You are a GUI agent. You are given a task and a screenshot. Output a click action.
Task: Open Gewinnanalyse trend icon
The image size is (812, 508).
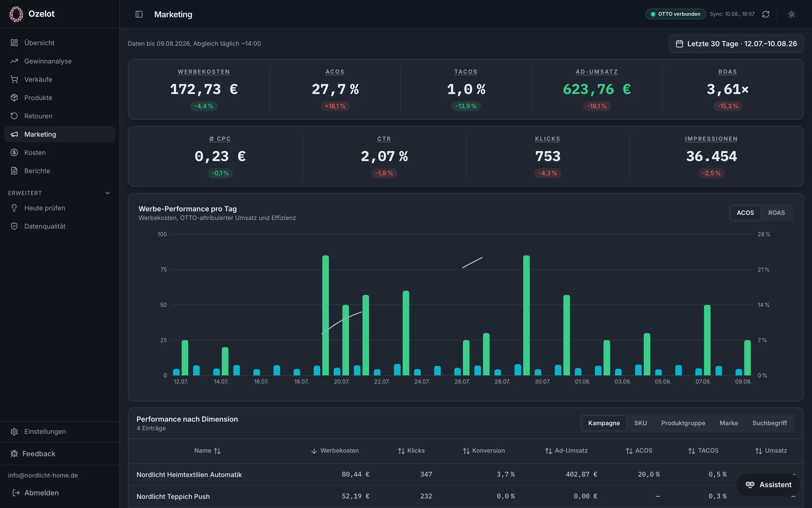[14, 61]
